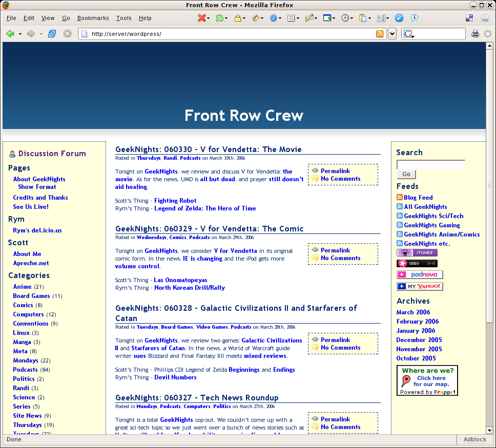Viewport: 496px width, 448px height.
Task: Click the scrollbar down arrow
Action: coord(489,430)
